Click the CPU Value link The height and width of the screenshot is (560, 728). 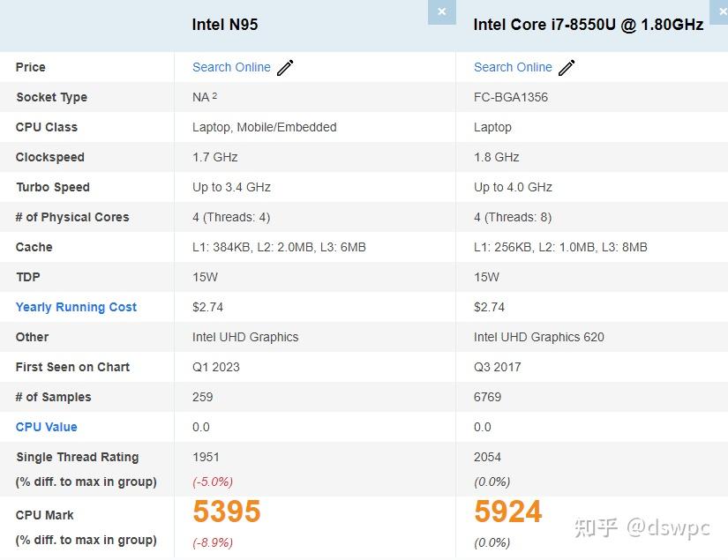(x=46, y=427)
